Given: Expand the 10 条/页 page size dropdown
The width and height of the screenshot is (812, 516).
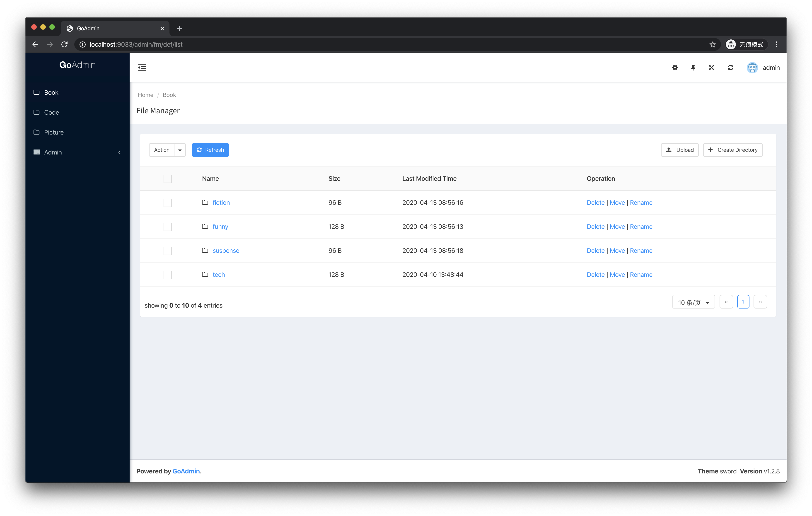Looking at the screenshot, I should pyautogui.click(x=693, y=302).
